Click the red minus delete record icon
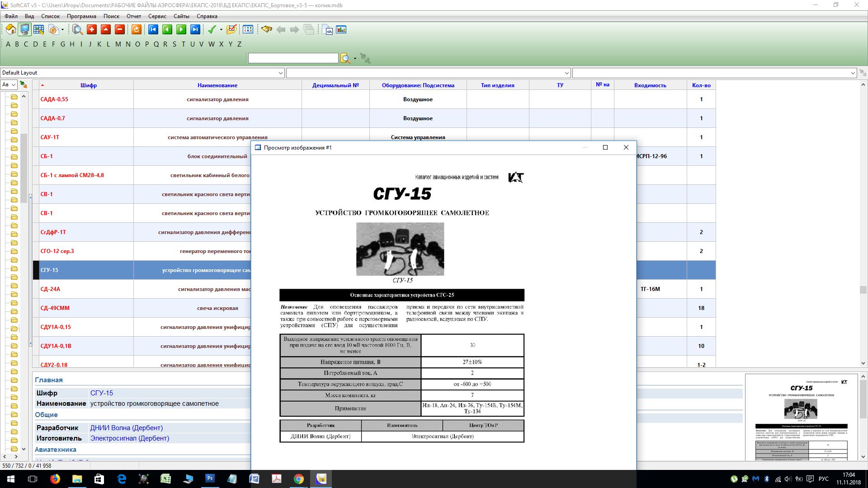The height and width of the screenshot is (488, 868). (x=120, y=30)
